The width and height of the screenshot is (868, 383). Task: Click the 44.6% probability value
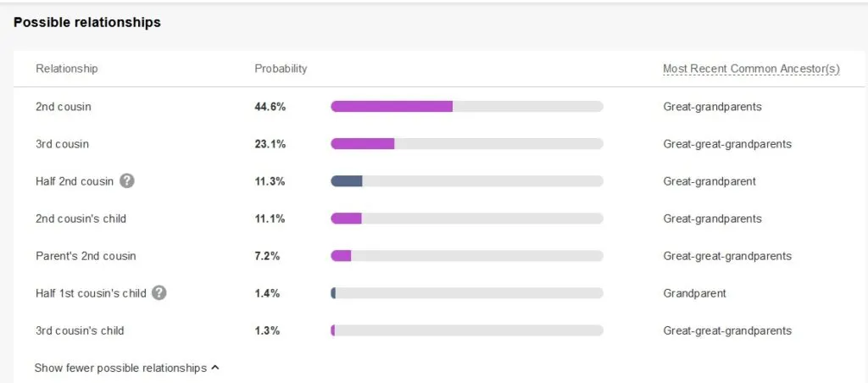[270, 107]
